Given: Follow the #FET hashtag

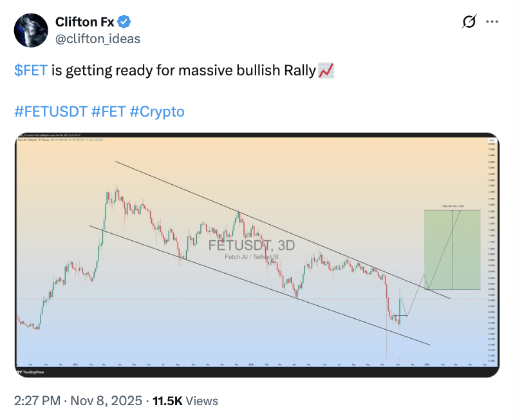Looking at the screenshot, I should click(x=108, y=111).
